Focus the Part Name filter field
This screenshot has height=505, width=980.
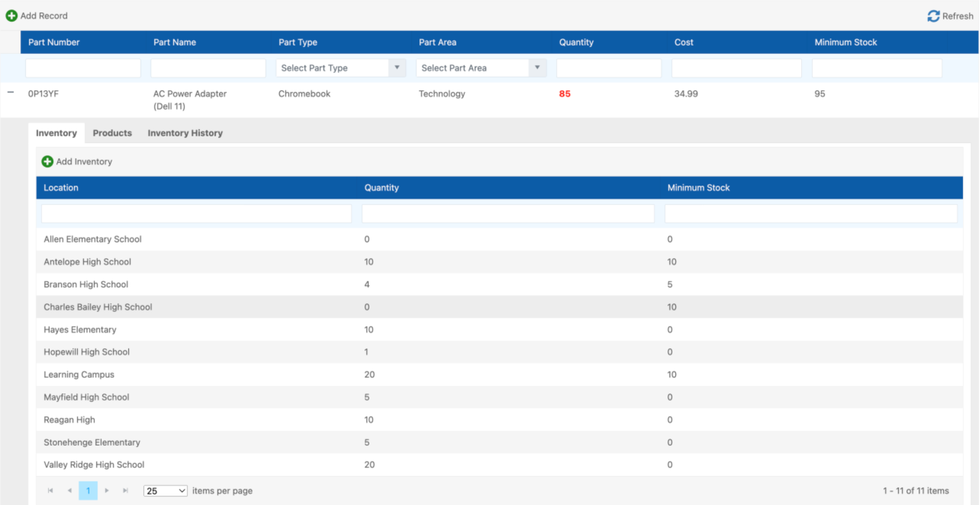click(x=208, y=68)
